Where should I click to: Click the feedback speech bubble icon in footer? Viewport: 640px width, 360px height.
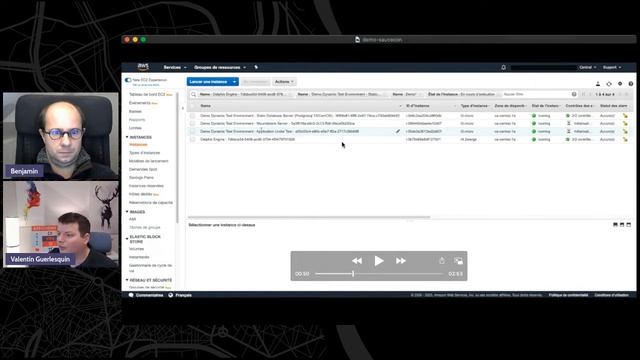[131, 295]
